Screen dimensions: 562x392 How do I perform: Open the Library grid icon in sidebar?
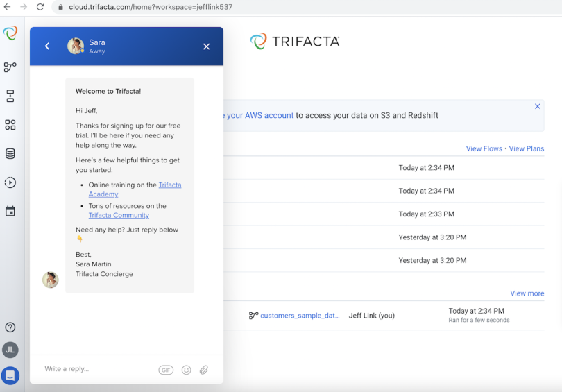click(10, 125)
